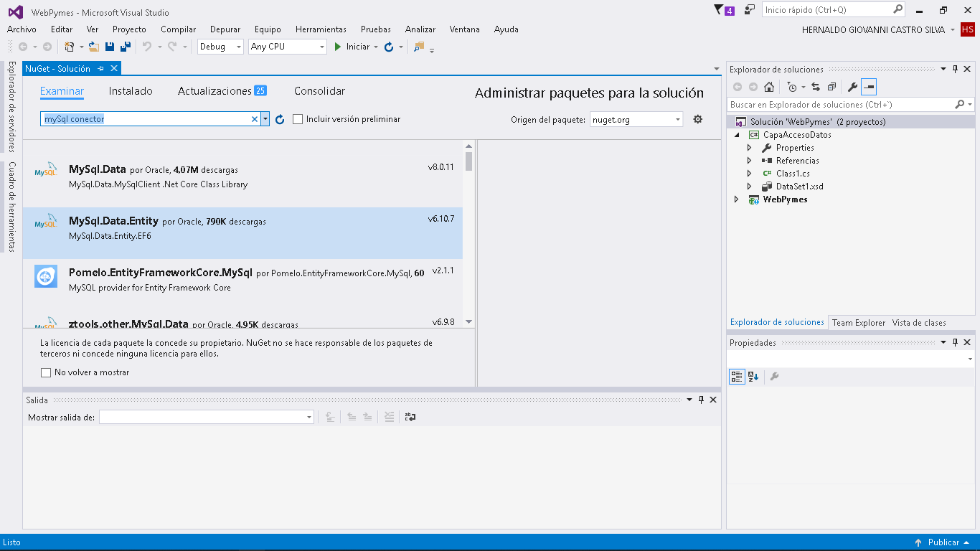Screen dimensions: 980x551
Task: Save the current file with the disk icon
Action: pos(110,47)
